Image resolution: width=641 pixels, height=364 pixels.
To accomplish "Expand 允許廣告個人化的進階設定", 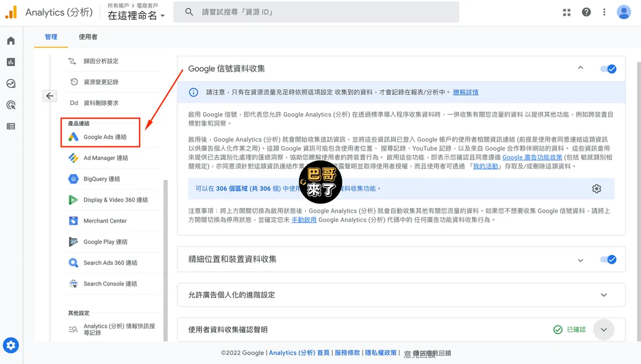I will [604, 295].
